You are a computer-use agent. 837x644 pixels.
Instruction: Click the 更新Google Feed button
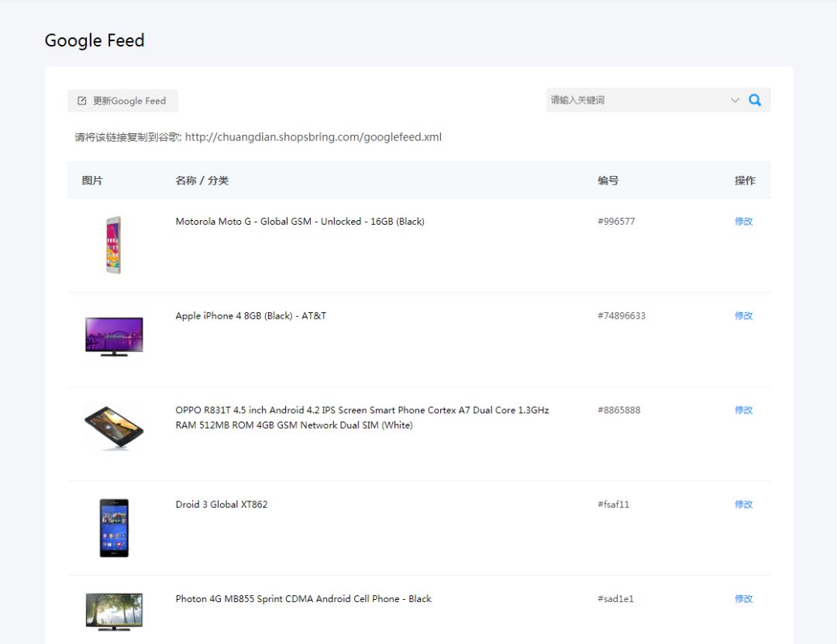coord(122,101)
